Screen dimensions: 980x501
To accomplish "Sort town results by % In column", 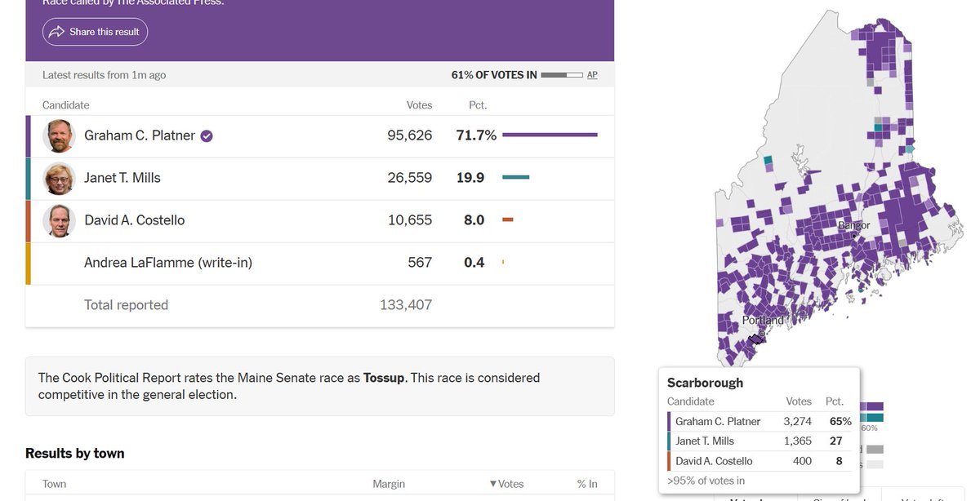I will click(587, 484).
